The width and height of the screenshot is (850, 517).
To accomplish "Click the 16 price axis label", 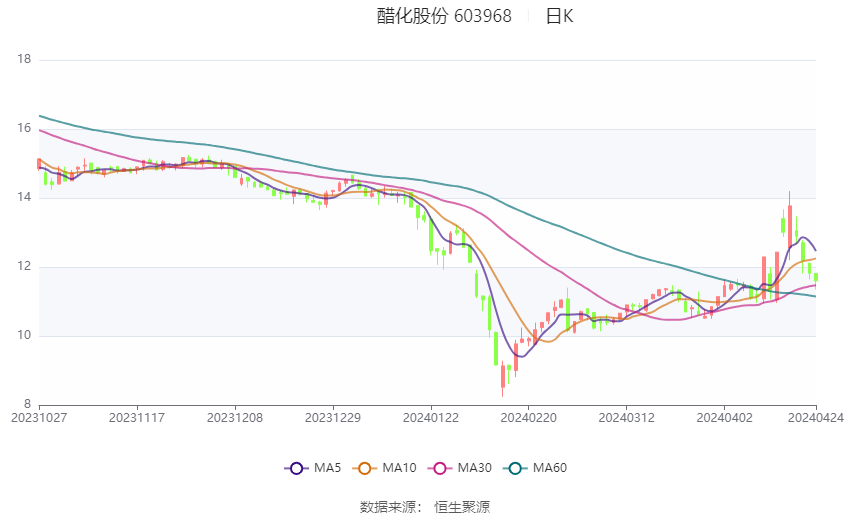I will click(x=24, y=128).
